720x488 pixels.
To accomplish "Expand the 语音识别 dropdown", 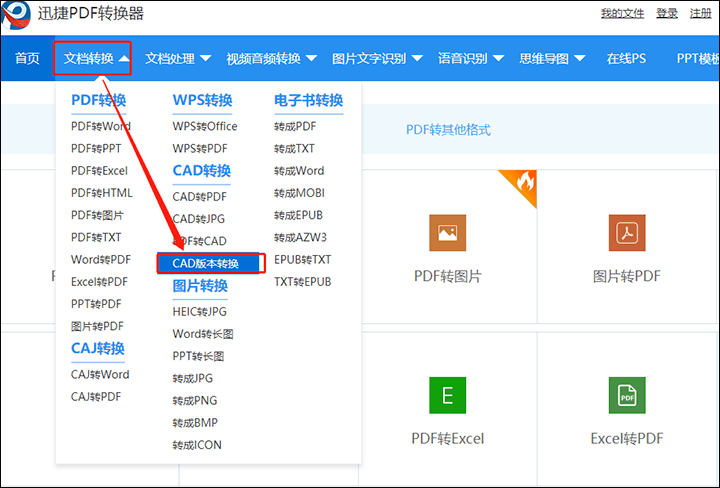I will click(471, 58).
